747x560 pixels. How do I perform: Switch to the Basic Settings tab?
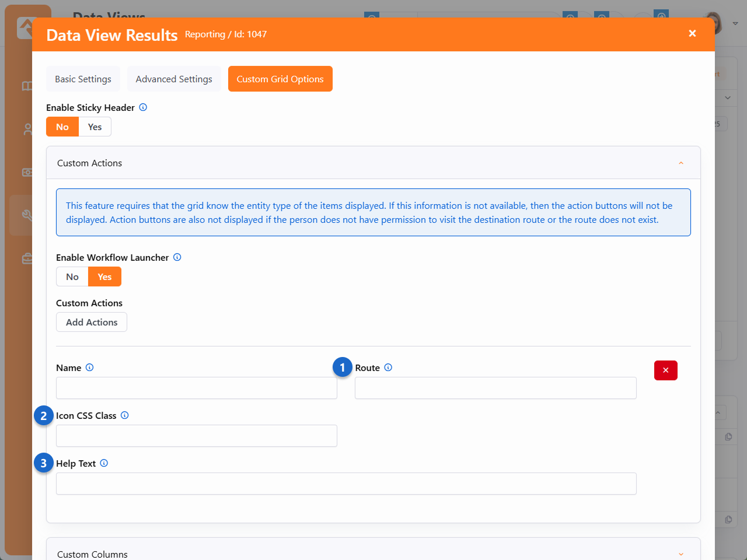(83, 79)
